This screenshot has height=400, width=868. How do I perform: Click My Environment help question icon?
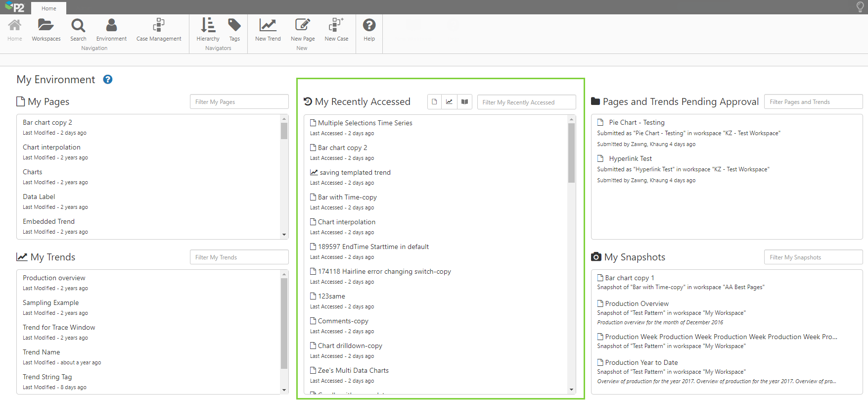[x=108, y=80]
